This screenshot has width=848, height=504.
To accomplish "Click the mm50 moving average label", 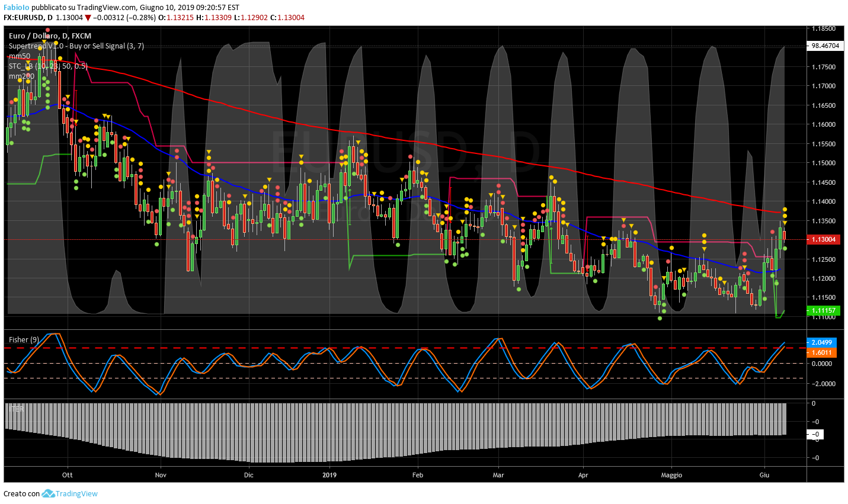I will click(20, 56).
